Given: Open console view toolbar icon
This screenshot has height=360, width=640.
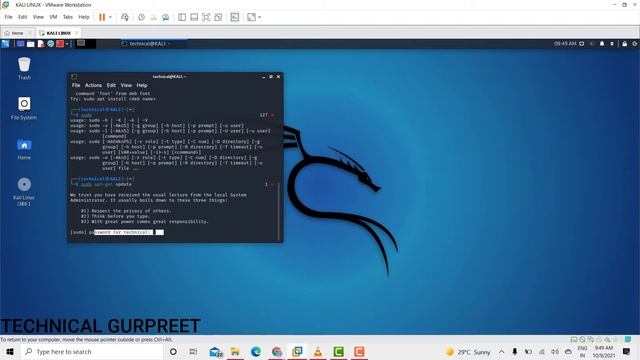Looking at the screenshot, I should tap(235, 17).
